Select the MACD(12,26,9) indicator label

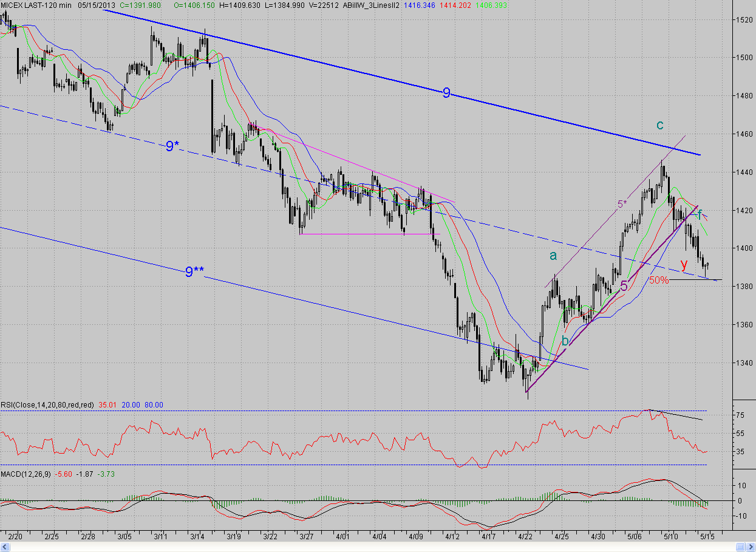26,474
